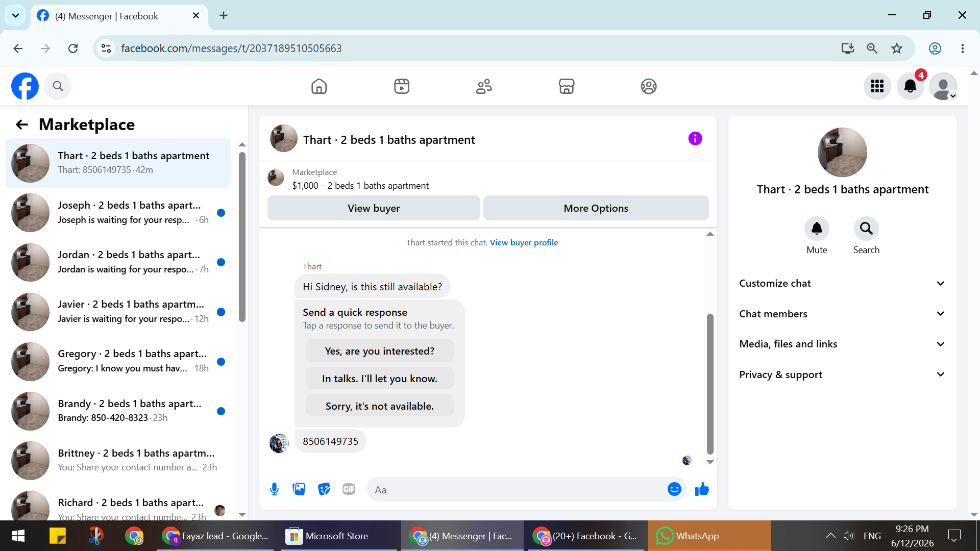
Task: Open the Groups icon in top navigation
Action: (649, 86)
